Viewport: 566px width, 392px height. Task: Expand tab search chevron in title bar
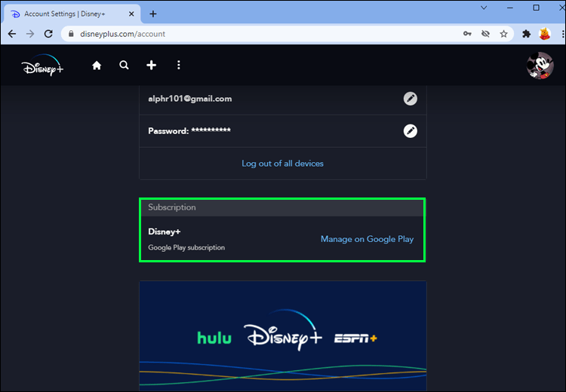tap(484, 8)
